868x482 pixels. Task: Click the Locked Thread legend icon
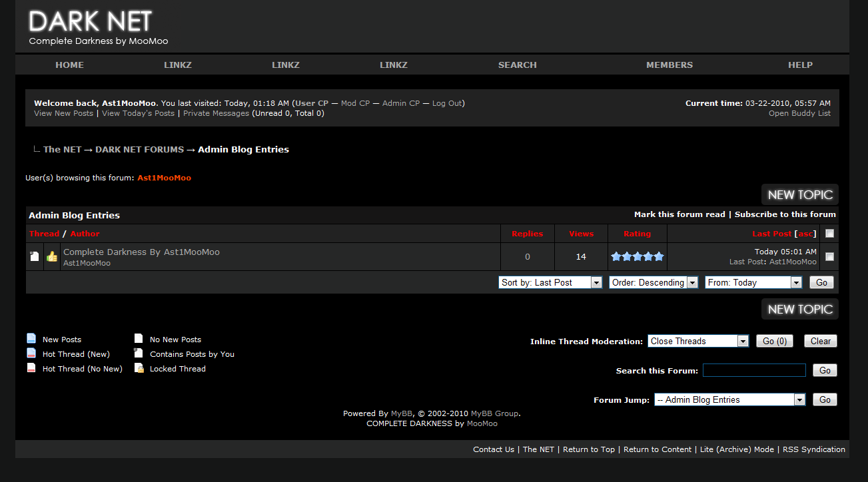[x=139, y=368]
